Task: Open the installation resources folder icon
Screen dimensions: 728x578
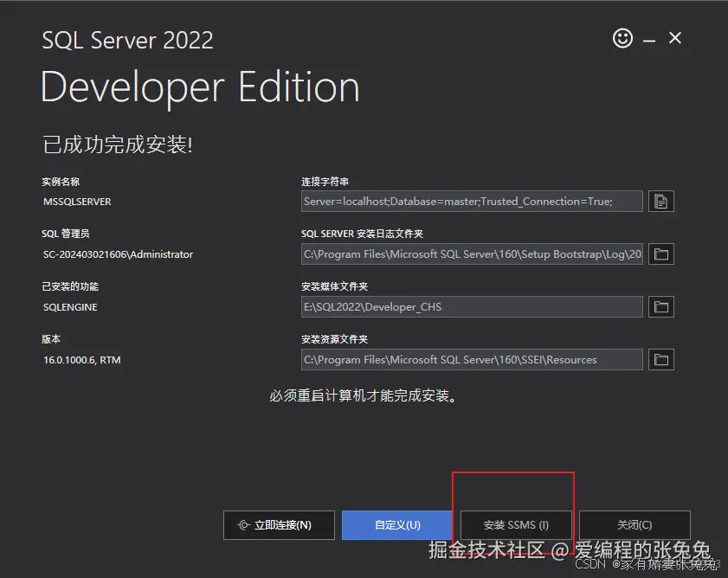Action: 661,360
